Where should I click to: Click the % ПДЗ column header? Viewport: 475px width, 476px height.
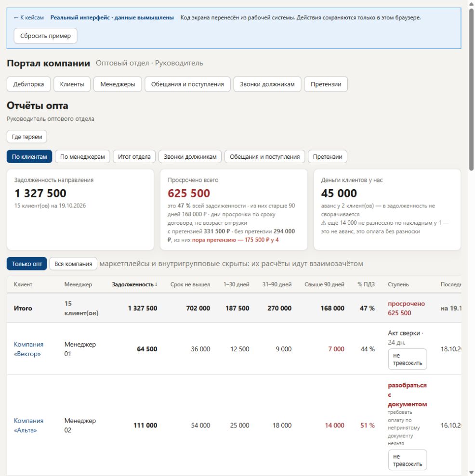click(366, 284)
